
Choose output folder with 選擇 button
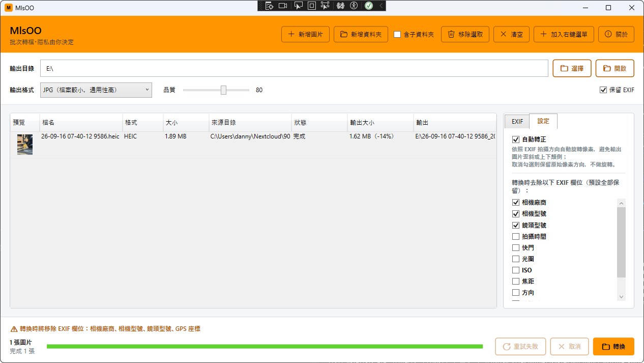point(572,68)
